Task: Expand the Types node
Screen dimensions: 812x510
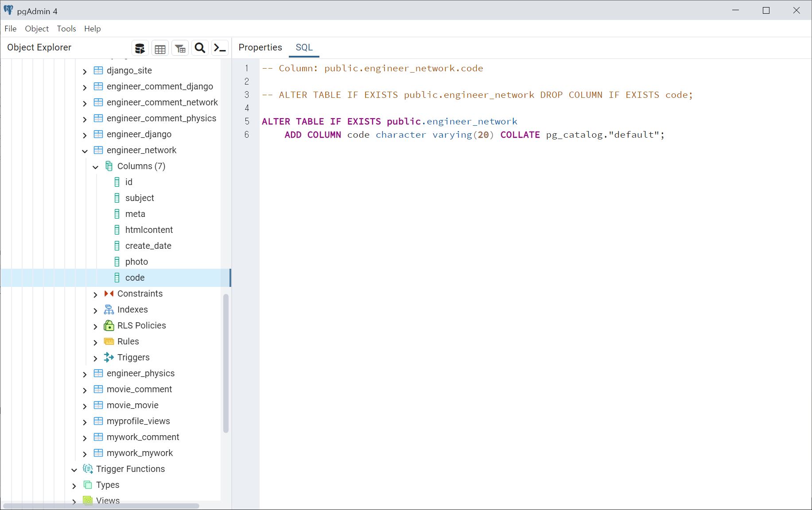Action: click(x=74, y=486)
